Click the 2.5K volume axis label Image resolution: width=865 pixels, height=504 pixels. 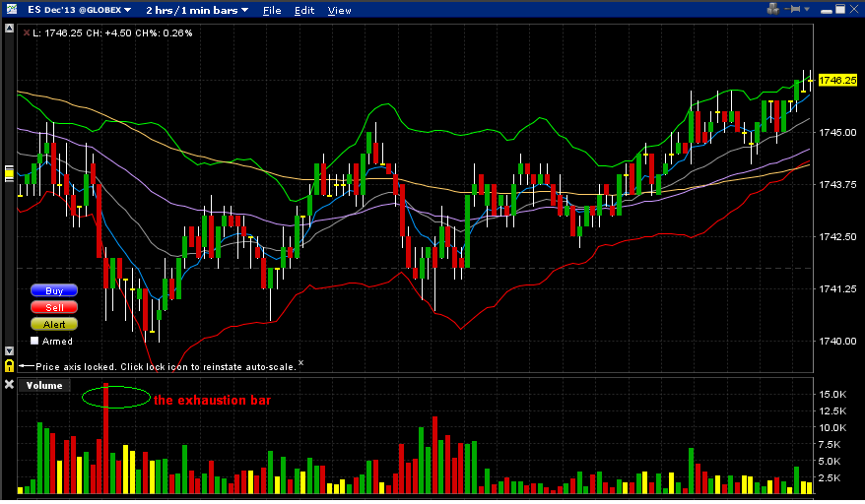(830, 477)
